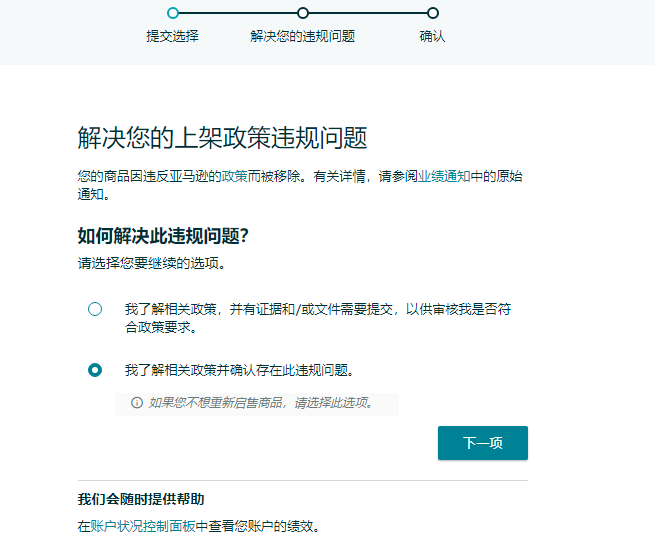
Task: Click the 解决您的违规问题 step circle
Action: coord(303,13)
